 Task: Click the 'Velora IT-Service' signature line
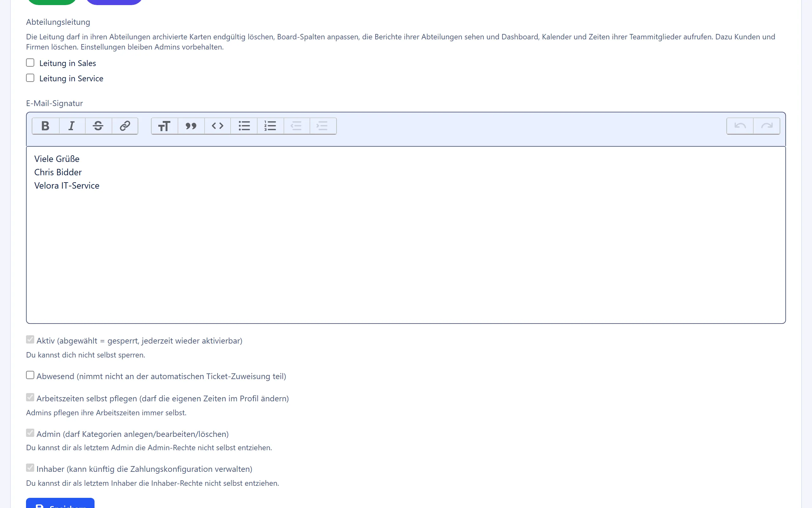coord(67,185)
